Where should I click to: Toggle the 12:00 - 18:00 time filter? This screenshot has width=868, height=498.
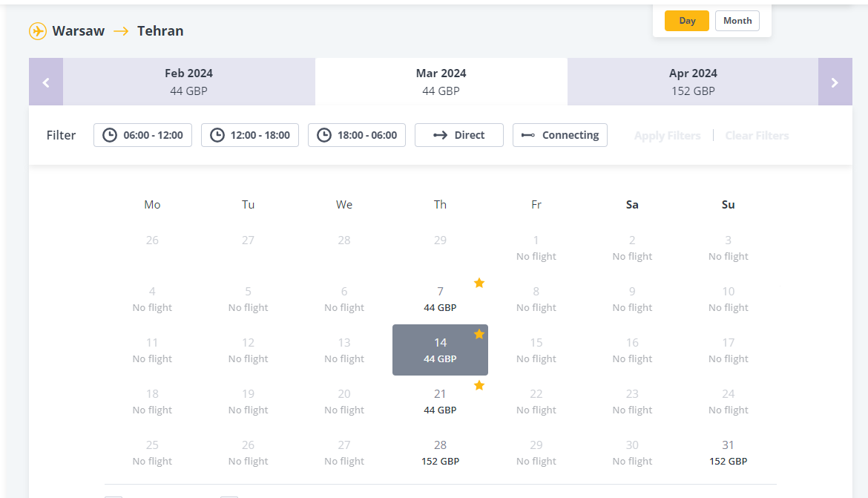click(250, 135)
